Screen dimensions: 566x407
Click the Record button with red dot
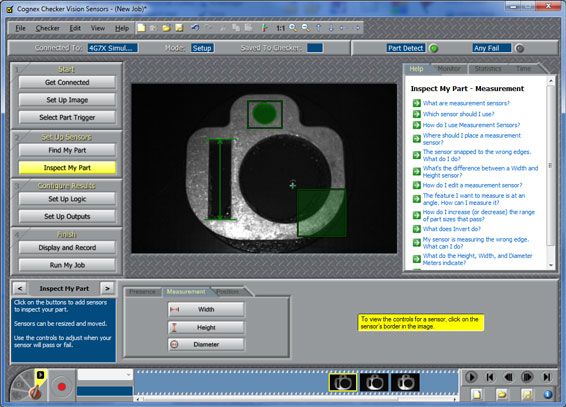point(62,386)
